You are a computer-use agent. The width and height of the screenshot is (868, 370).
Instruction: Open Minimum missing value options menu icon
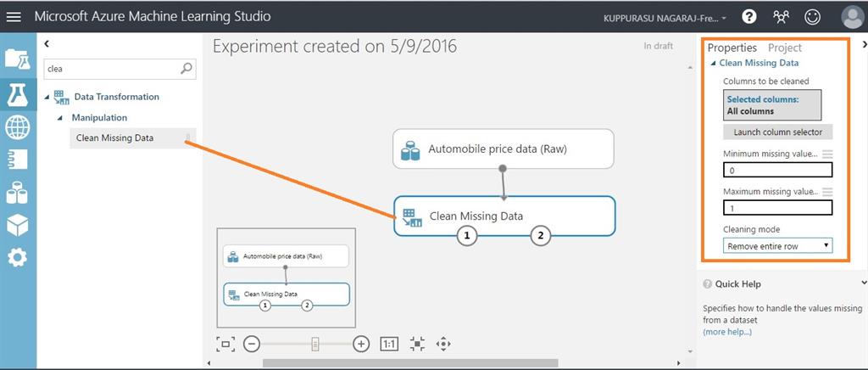[827, 154]
